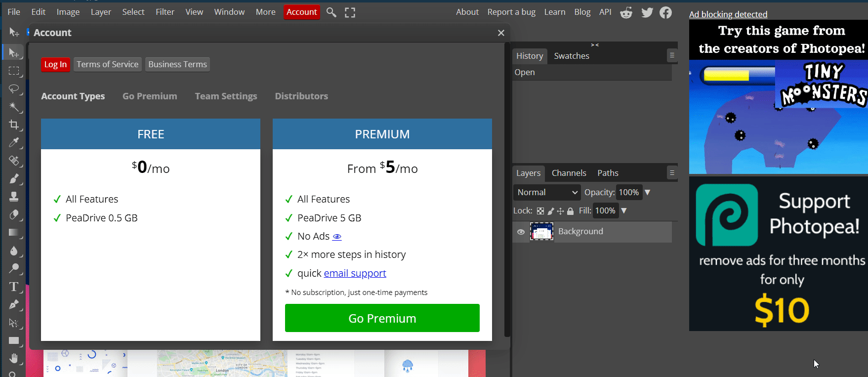This screenshot has height=377, width=868.
Task: Open the search magnifier in menu bar
Action: point(331,12)
